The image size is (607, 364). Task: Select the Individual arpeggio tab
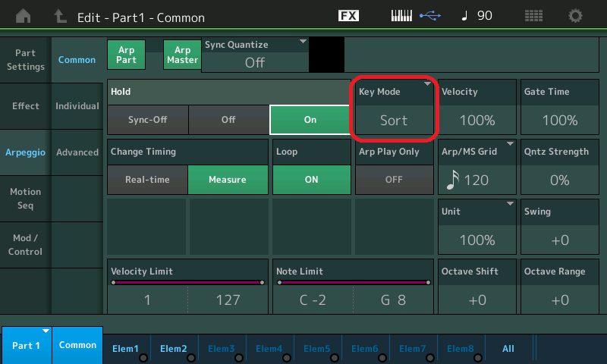click(x=77, y=106)
